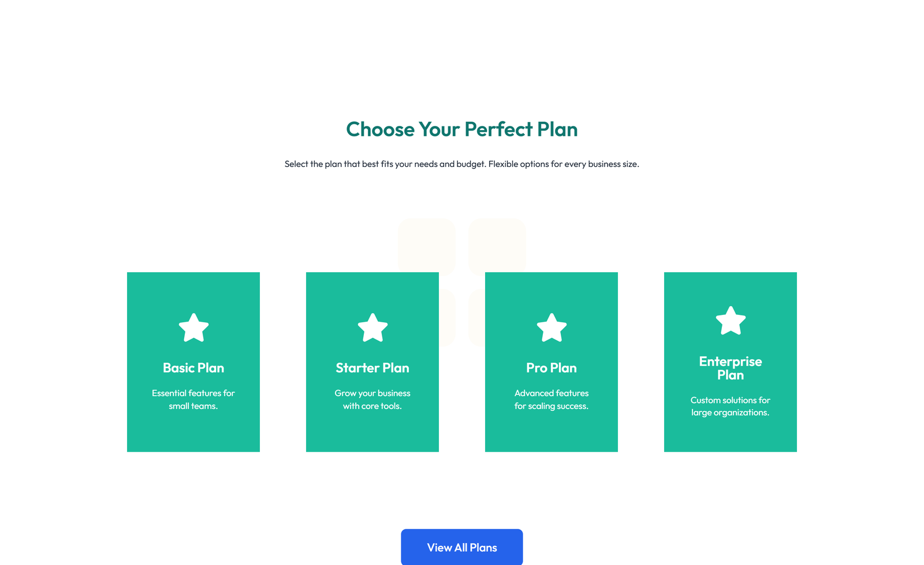Viewport: 924px width, 565px height.
Task: Click the View All Plans button
Action: (461, 547)
